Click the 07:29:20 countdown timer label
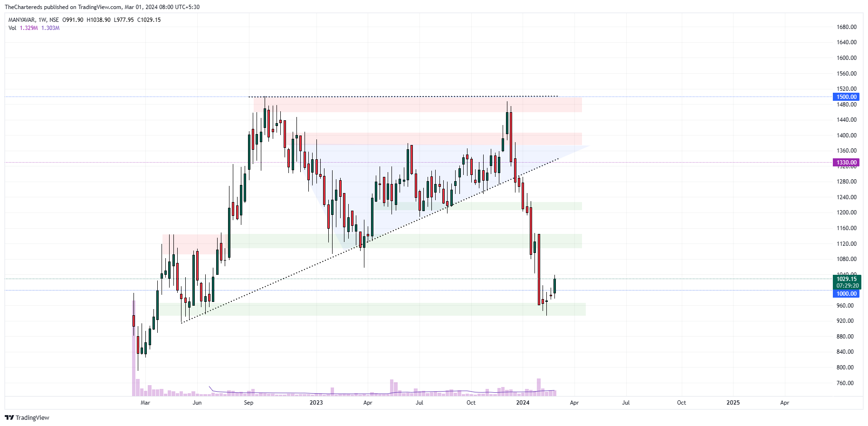This screenshot has height=426, width=868. [848, 286]
